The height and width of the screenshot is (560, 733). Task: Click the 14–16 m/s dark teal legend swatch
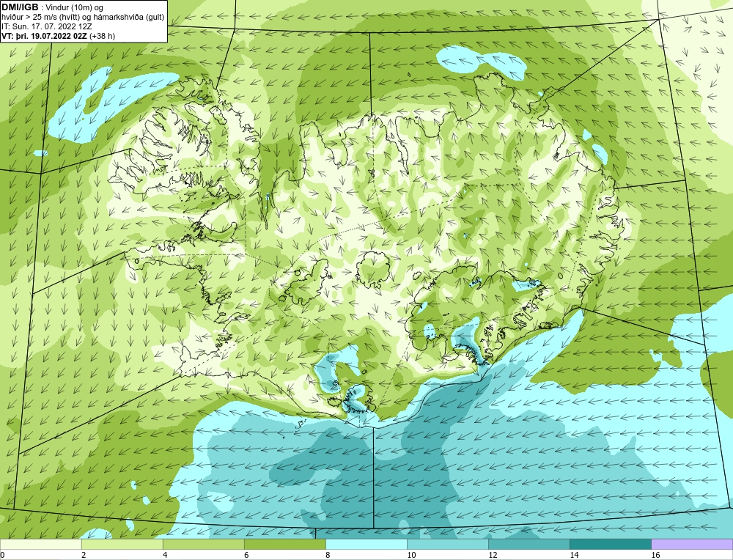click(610, 544)
